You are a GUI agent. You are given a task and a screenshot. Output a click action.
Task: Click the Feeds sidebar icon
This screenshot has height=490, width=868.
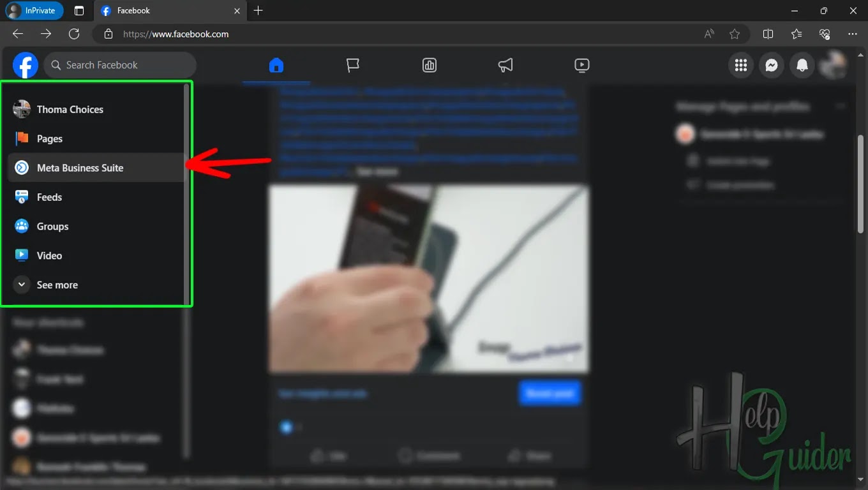[22, 197]
